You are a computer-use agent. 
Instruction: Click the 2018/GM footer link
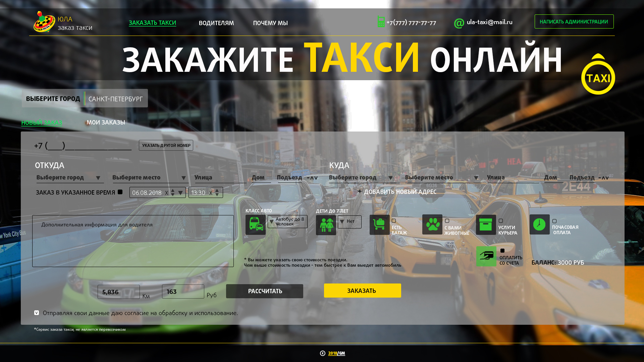click(336, 353)
